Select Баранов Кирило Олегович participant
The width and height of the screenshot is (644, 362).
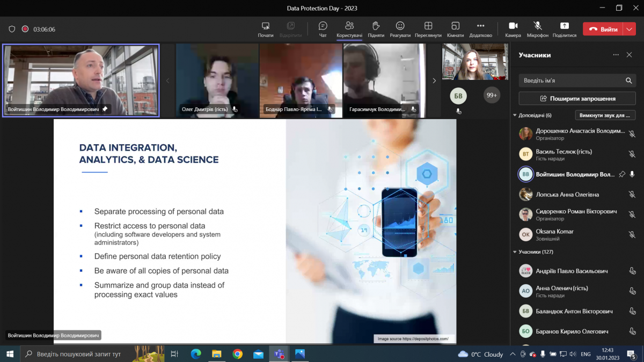pyautogui.click(x=577, y=331)
